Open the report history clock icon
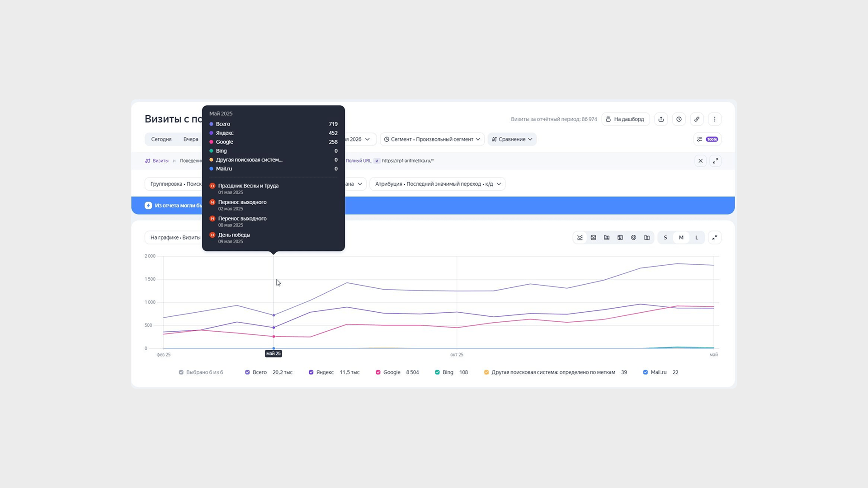The width and height of the screenshot is (868, 488). (679, 119)
